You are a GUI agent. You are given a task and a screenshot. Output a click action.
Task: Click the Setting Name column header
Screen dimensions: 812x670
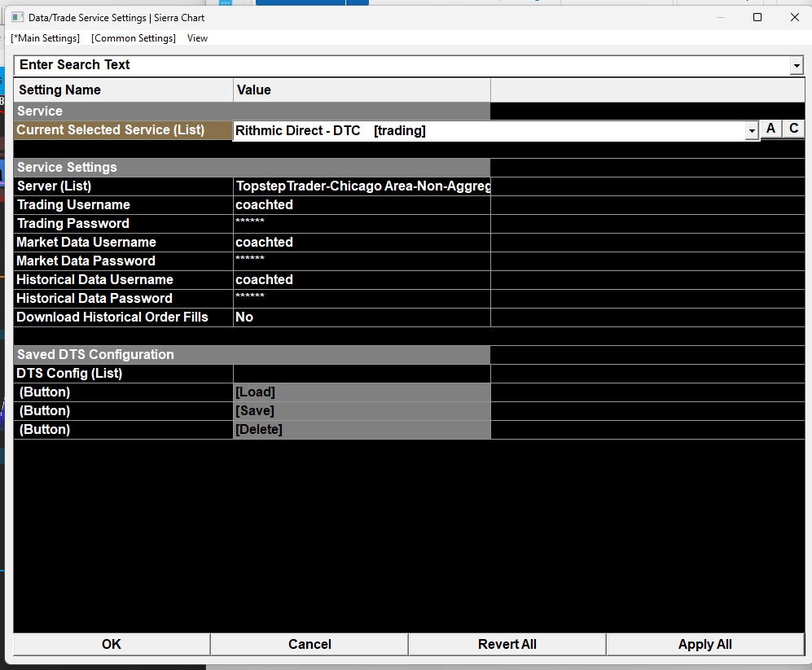coord(123,90)
